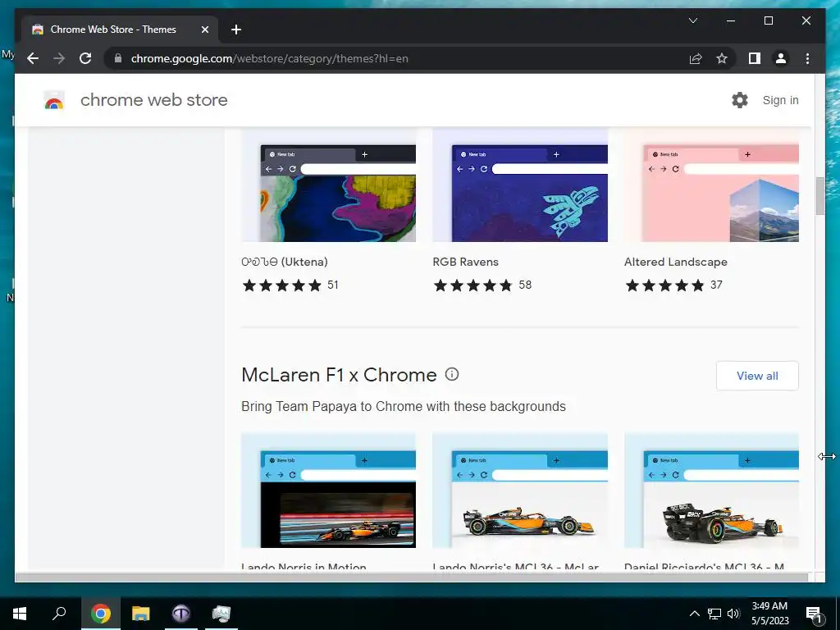Screen dimensions: 840x630
Task: Open Chrome's side panel
Action: 755,58
